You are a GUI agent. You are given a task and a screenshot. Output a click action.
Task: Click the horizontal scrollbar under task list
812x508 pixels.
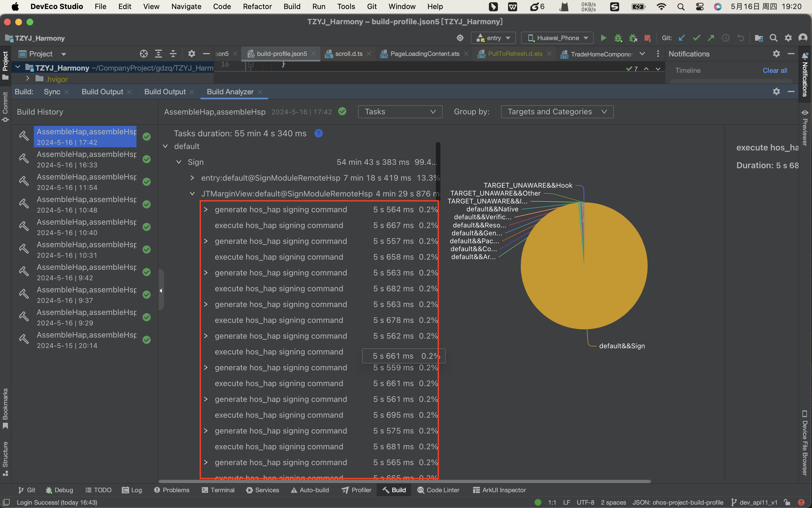404,481
